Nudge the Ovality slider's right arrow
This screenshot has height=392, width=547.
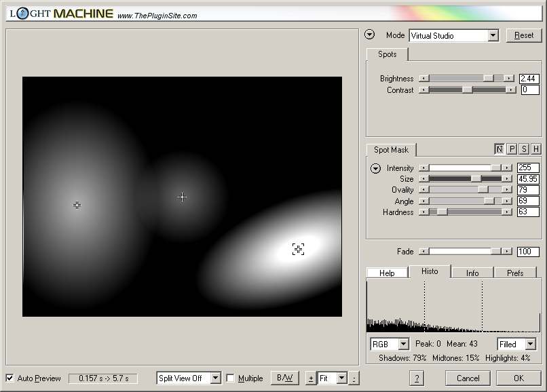(x=507, y=190)
